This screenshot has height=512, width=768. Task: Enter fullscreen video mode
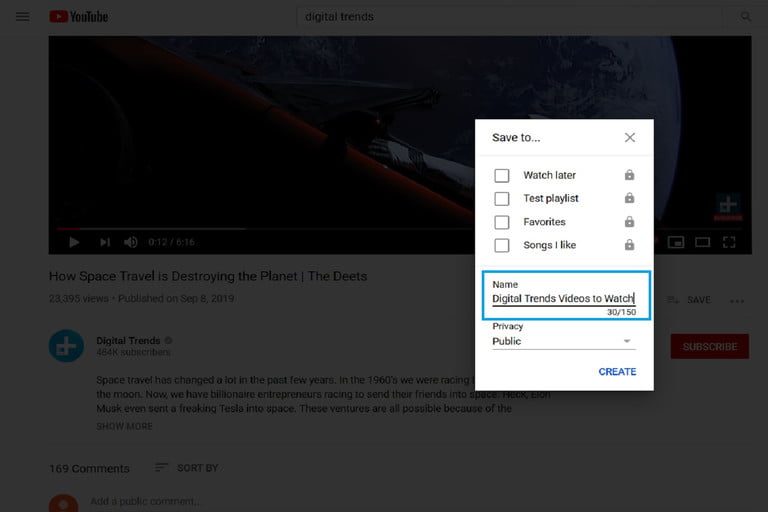729,242
